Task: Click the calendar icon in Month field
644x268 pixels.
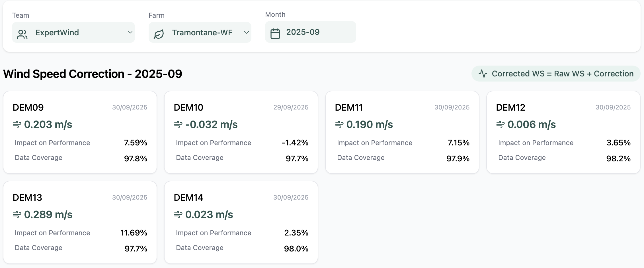Action: coord(275,33)
